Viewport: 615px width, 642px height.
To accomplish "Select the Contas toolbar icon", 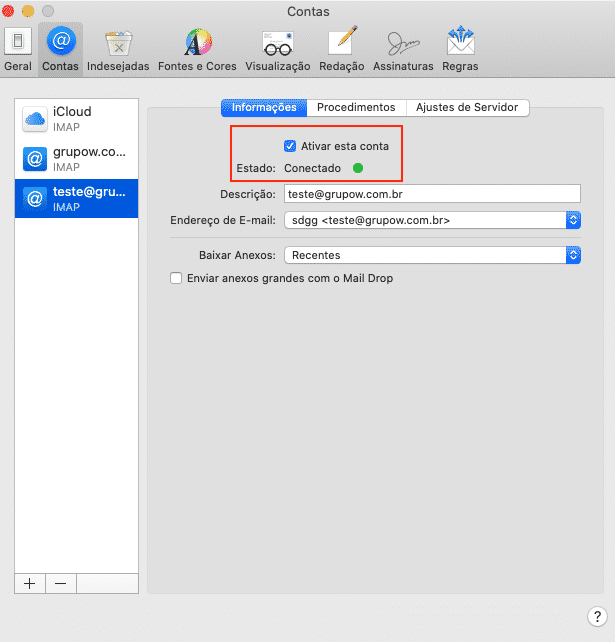I will point(61,49).
